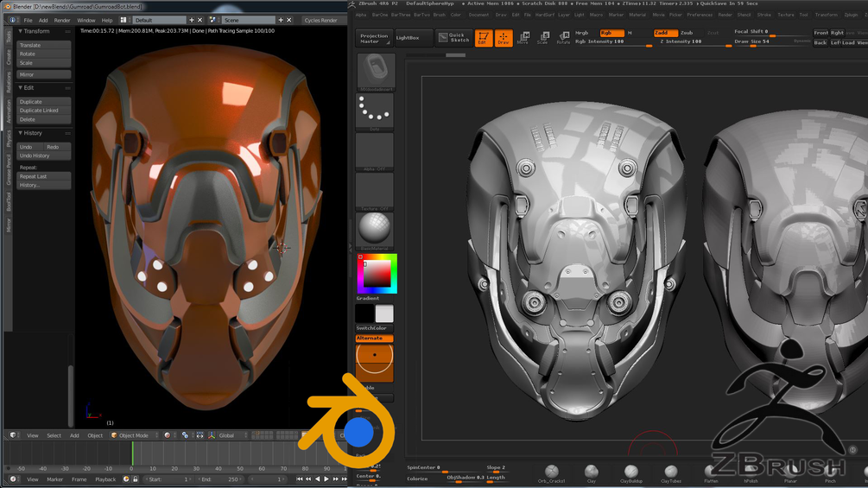This screenshot has width=868, height=488.
Task: Select the Scale tool icon in ZBrush
Action: point(543,38)
